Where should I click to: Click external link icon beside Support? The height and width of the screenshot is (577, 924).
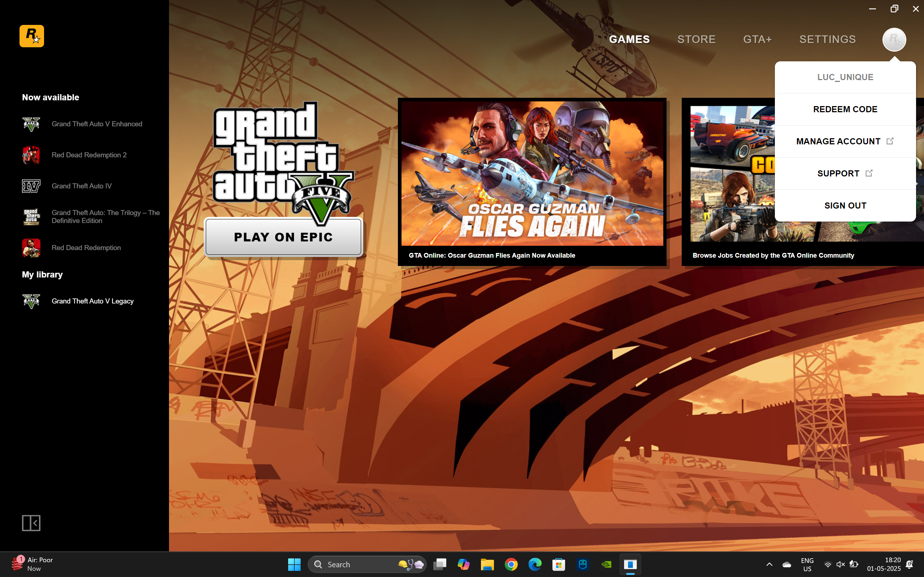point(869,173)
